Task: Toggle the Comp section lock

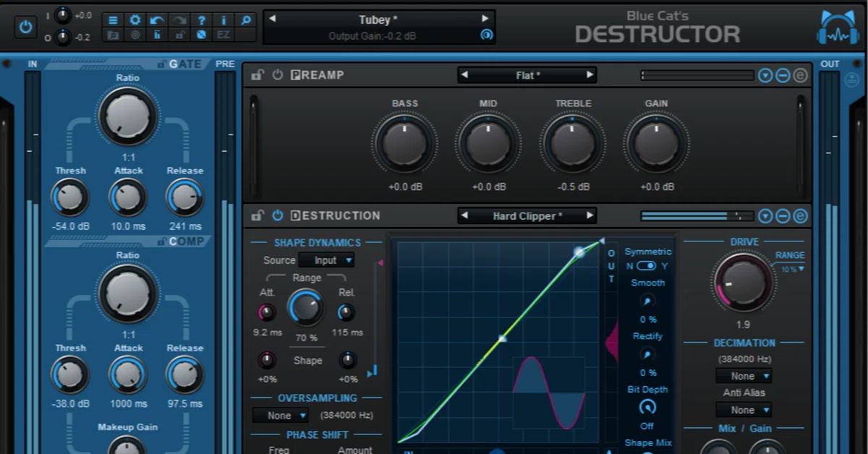Action: coord(162,241)
